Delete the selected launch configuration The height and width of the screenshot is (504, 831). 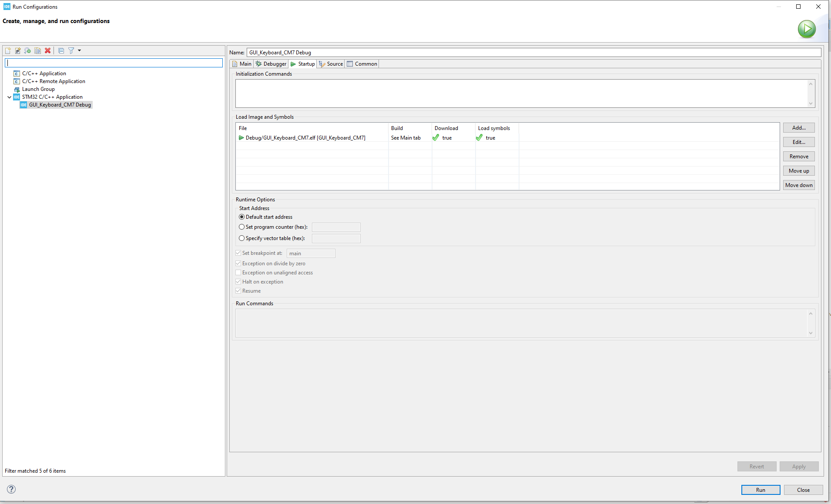tap(48, 51)
